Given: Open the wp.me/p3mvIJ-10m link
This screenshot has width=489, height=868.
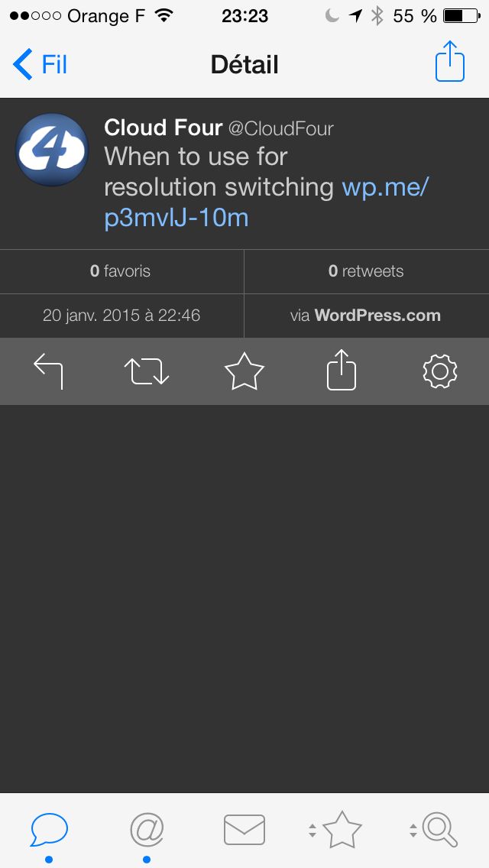Looking at the screenshot, I should click(267, 202).
